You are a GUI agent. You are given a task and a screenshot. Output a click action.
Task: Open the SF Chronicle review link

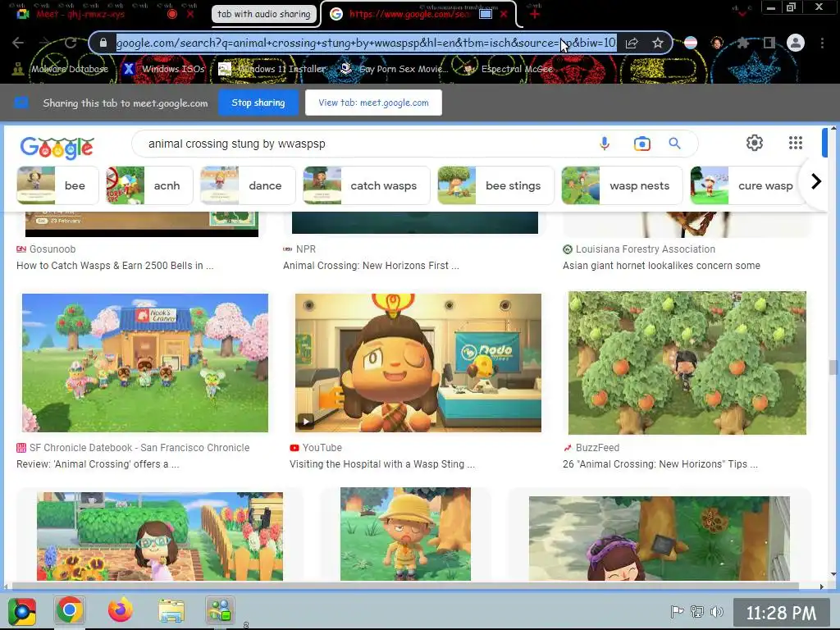click(x=98, y=464)
